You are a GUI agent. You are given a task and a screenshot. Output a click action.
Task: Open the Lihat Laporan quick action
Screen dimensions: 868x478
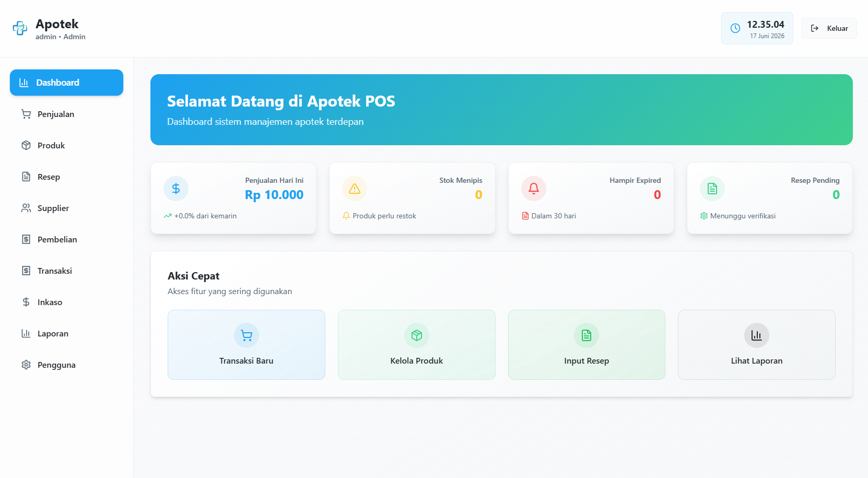pos(757,345)
